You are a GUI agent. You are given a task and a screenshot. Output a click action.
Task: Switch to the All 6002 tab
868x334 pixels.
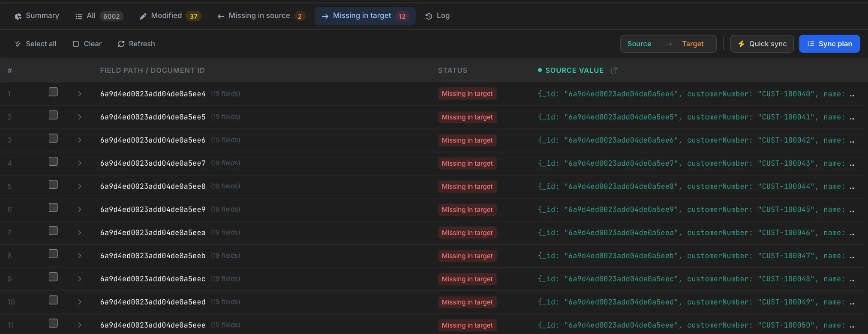point(99,16)
